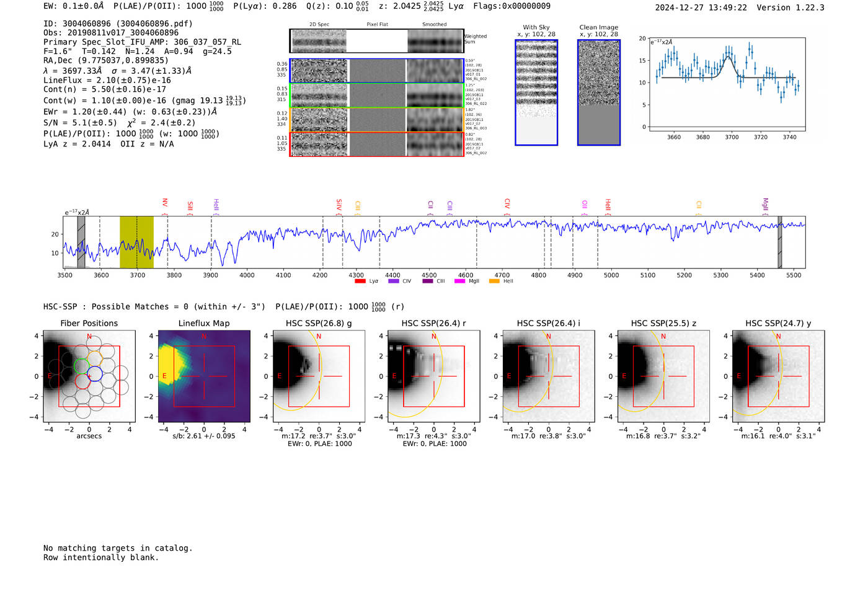Click the No matching targets in catalog text
This screenshot has height=591, width=868.
coord(118,548)
